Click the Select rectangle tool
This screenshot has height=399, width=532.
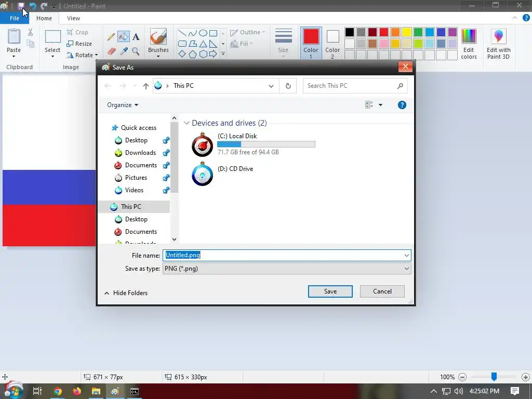52,36
